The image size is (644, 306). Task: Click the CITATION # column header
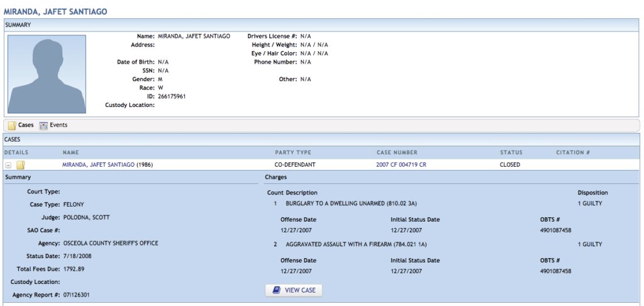(573, 152)
